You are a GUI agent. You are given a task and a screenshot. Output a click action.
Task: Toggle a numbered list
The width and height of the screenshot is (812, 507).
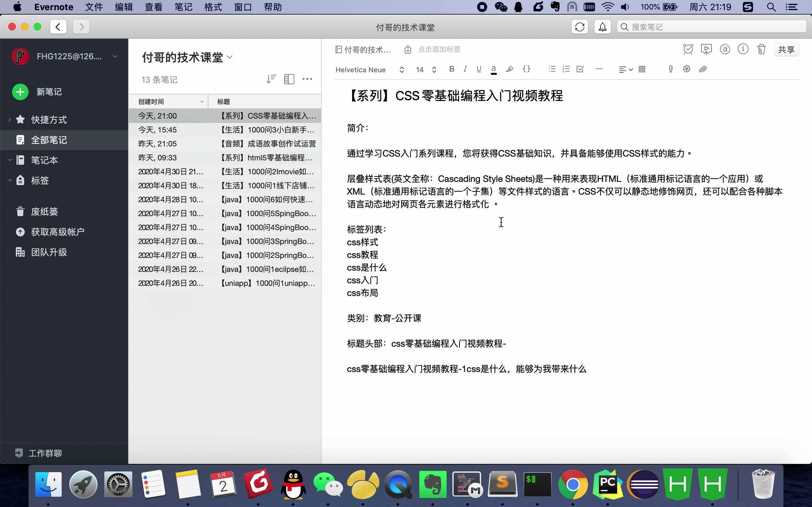566,69
